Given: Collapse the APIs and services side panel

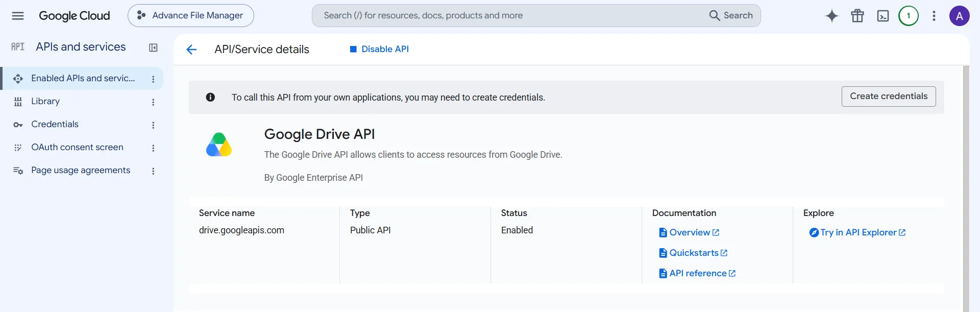Looking at the screenshot, I should tap(153, 47).
